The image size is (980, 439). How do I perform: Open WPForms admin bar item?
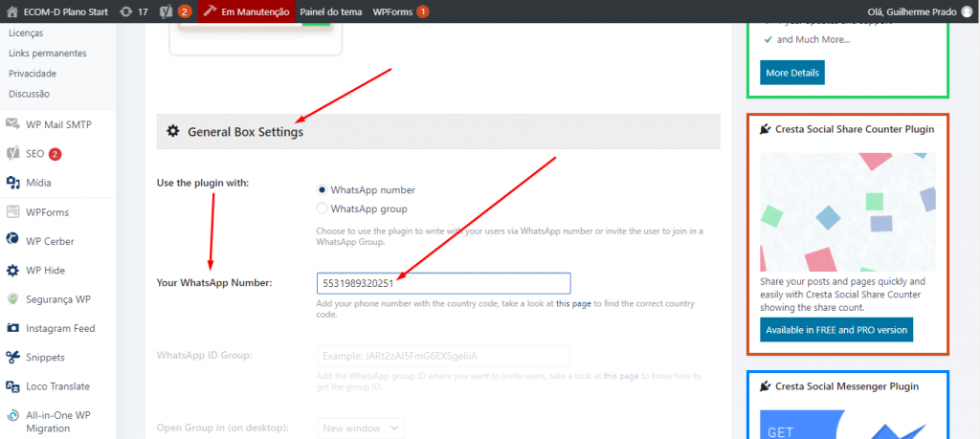click(401, 11)
